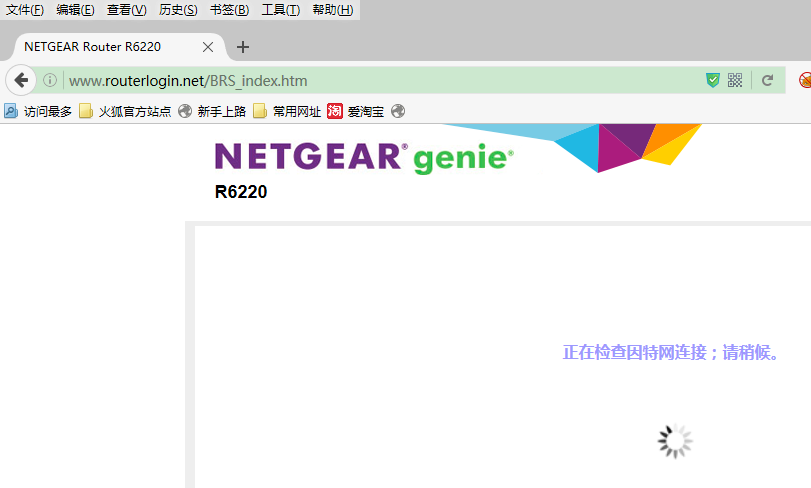The height and width of the screenshot is (488, 811).
Task: Click the globe bookmark icon after 爱淘宝
Action: click(x=398, y=111)
